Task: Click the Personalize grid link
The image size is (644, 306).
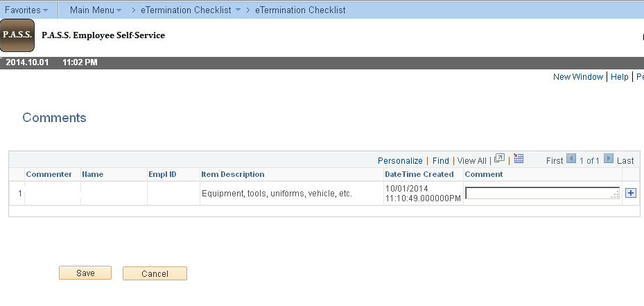Action: tap(400, 161)
